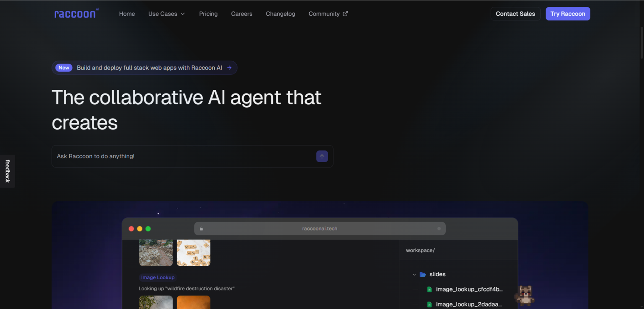Screen dimensions: 644x309
Task: Click the wildfire destruction disaster lookup text
Action: coord(186,289)
